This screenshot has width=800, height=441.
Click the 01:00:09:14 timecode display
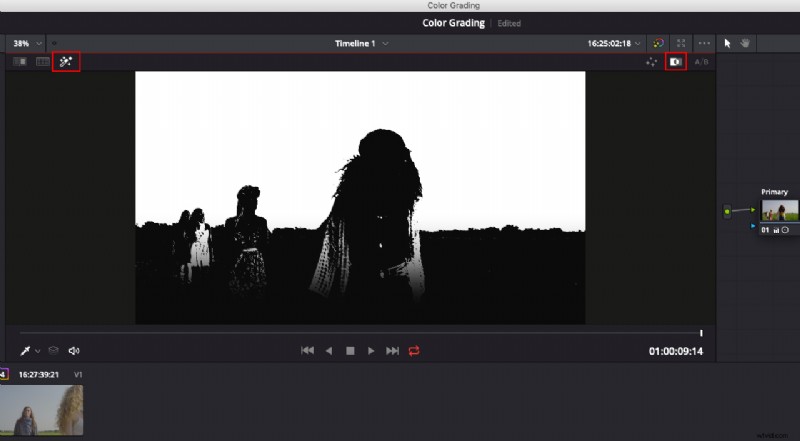[676, 351]
